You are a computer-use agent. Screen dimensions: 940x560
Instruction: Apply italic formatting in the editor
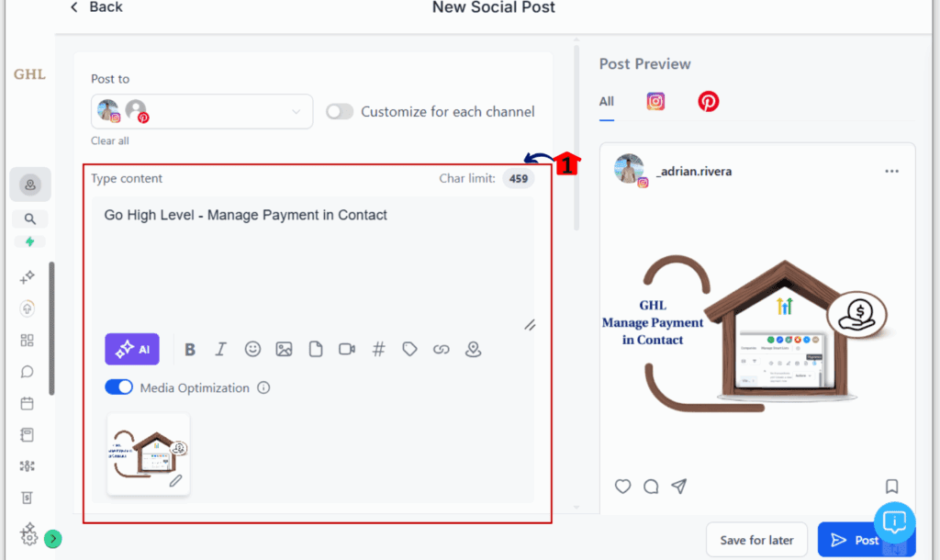[x=220, y=349]
